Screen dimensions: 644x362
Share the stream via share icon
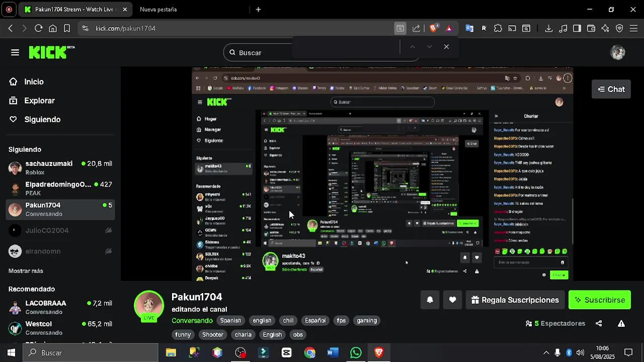click(x=599, y=323)
